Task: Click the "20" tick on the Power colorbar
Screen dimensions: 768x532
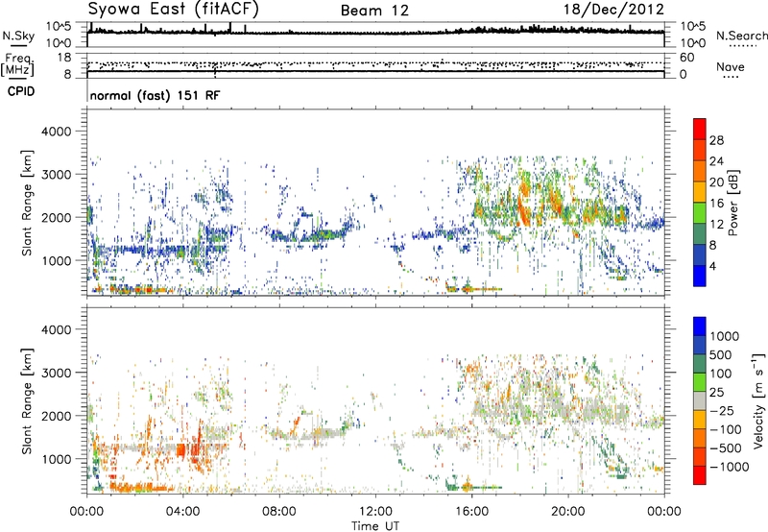Action: click(x=716, y=182)
